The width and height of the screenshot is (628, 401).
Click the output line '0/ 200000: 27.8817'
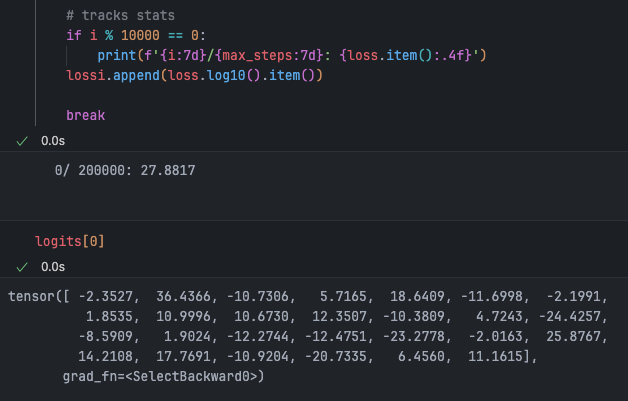[125, 171]
